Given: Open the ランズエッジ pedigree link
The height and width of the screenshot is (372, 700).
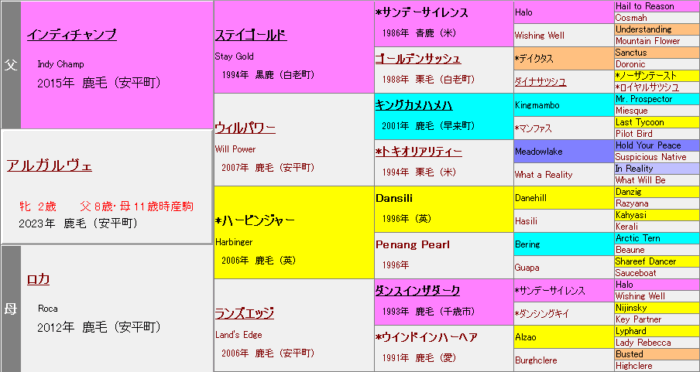Looking at the screenshot, I should pos(244,313).
